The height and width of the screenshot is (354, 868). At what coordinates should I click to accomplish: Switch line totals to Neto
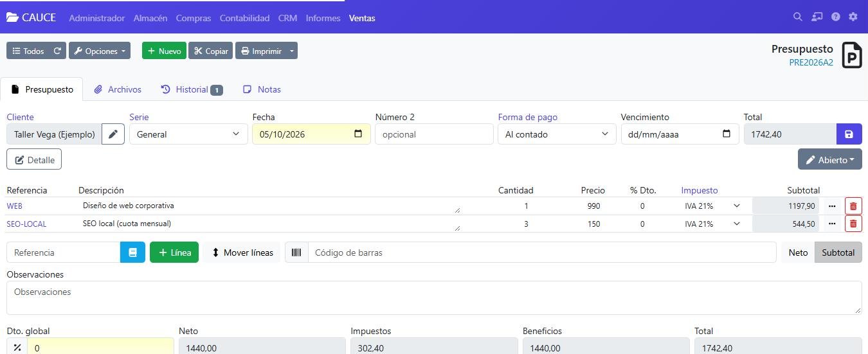click(798, 252)
